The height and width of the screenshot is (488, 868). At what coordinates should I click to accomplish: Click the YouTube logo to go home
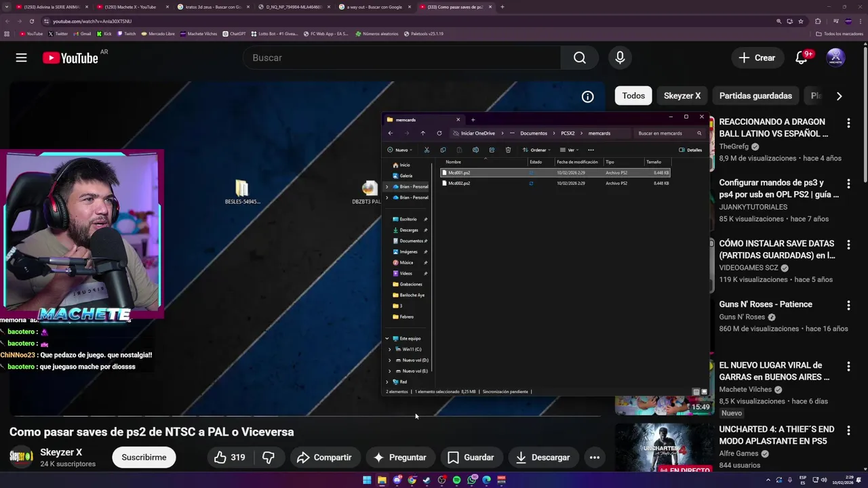point(70,58)
